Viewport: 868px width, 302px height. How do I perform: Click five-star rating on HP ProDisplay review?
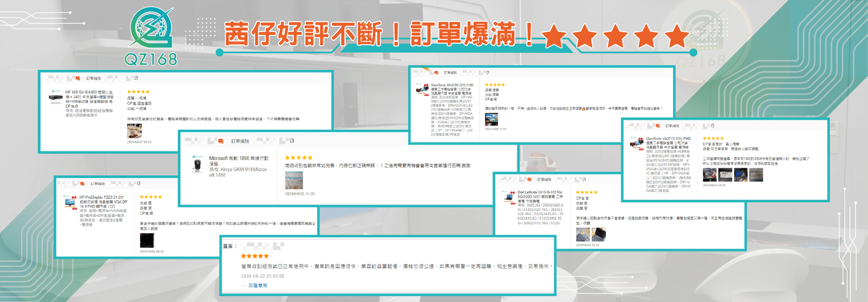coord(151,197)
